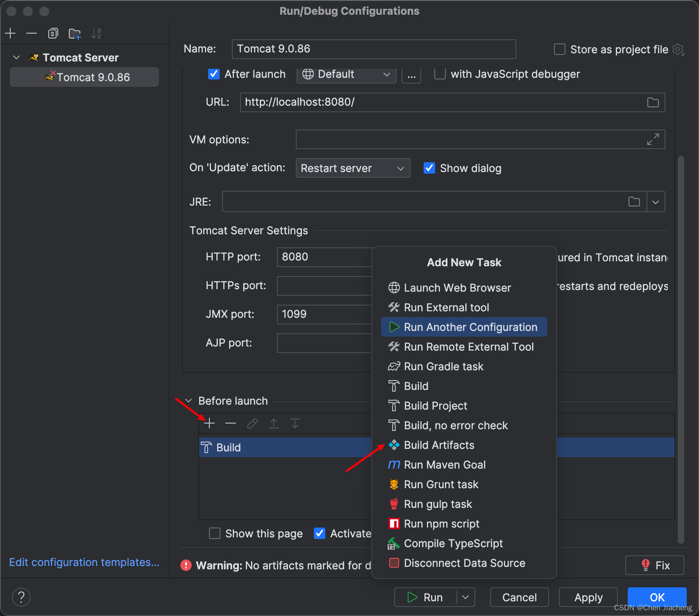Open On Update action Restart server dropdown
The image size is (699, 616).
pyautogui.click(x=353, y=168)
